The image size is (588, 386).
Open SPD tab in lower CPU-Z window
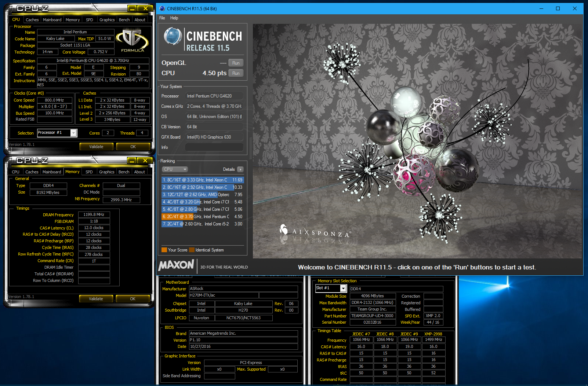[89, 172]
